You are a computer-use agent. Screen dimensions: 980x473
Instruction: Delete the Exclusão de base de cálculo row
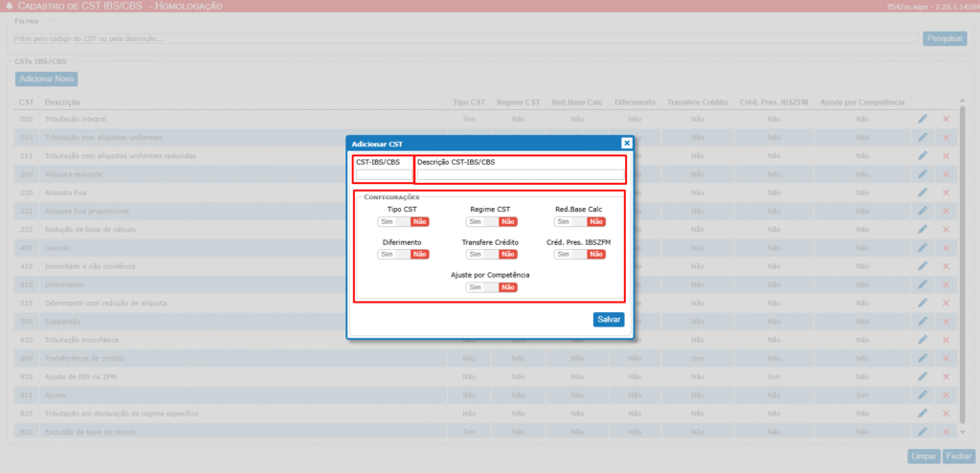[x=946, y=432]
